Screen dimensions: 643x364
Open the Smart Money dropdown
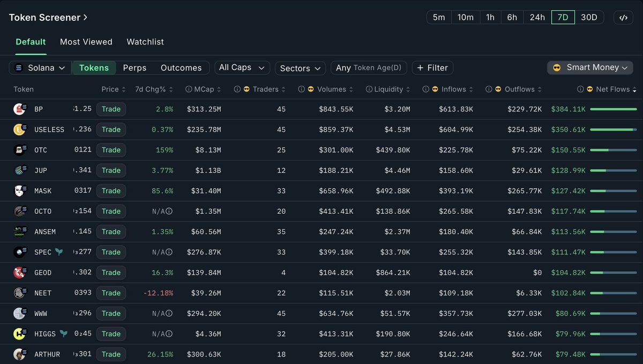click(590, 67)
